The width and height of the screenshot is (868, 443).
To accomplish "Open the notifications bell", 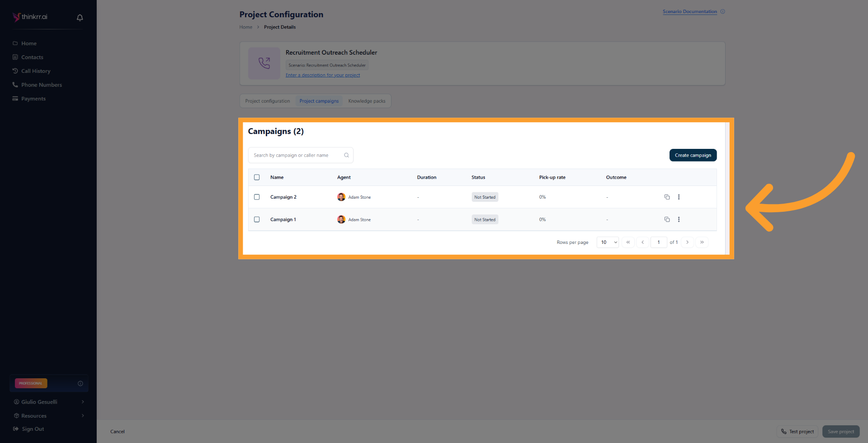I will click(80, 18).
